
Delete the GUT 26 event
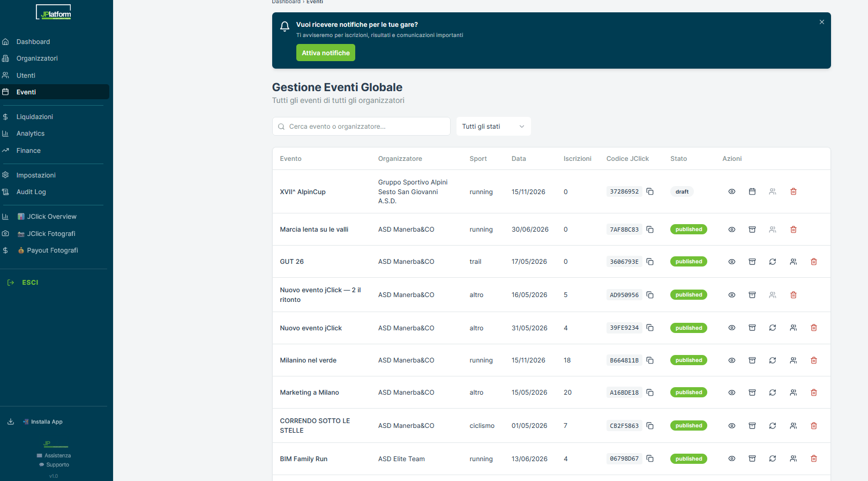[x=814, y=262]
